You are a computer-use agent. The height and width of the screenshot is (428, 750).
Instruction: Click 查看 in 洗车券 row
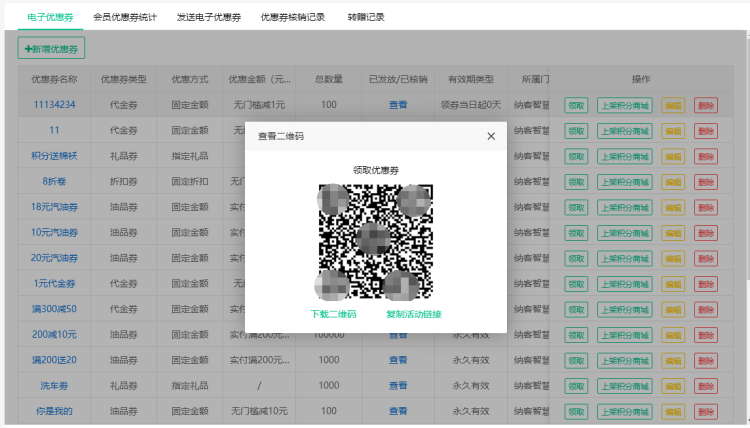tap(398, 385)
